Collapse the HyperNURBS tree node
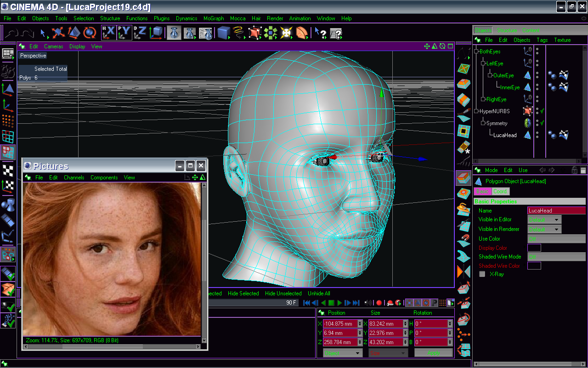 click(476, 111)
